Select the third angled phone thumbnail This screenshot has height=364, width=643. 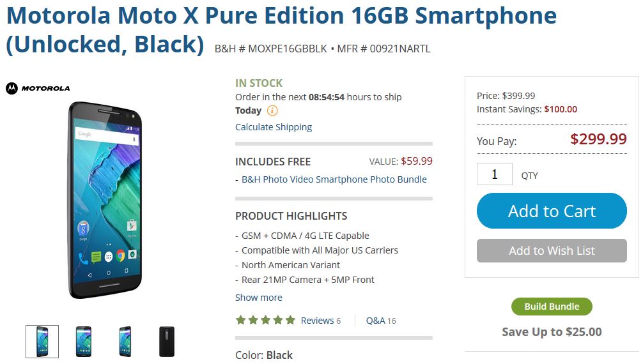coord(125,342)
